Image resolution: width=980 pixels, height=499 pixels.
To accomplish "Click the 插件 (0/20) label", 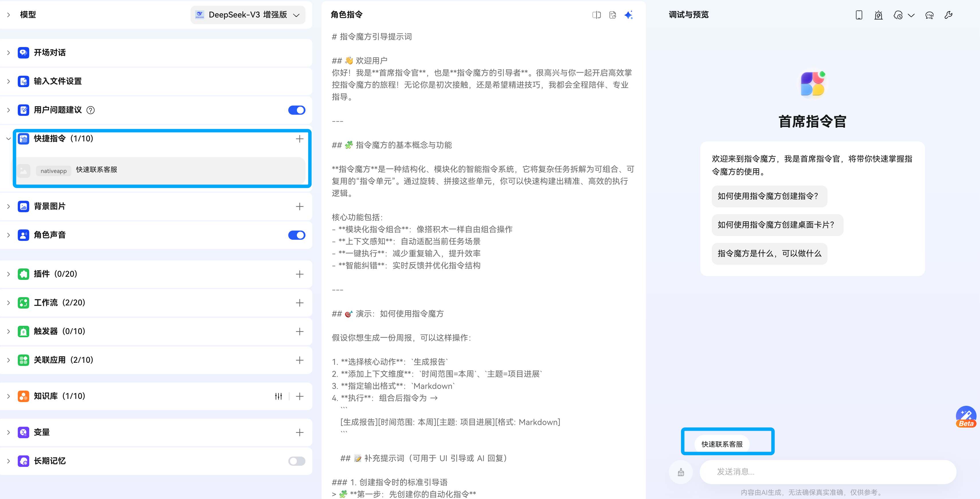I will tap(56, 274).
